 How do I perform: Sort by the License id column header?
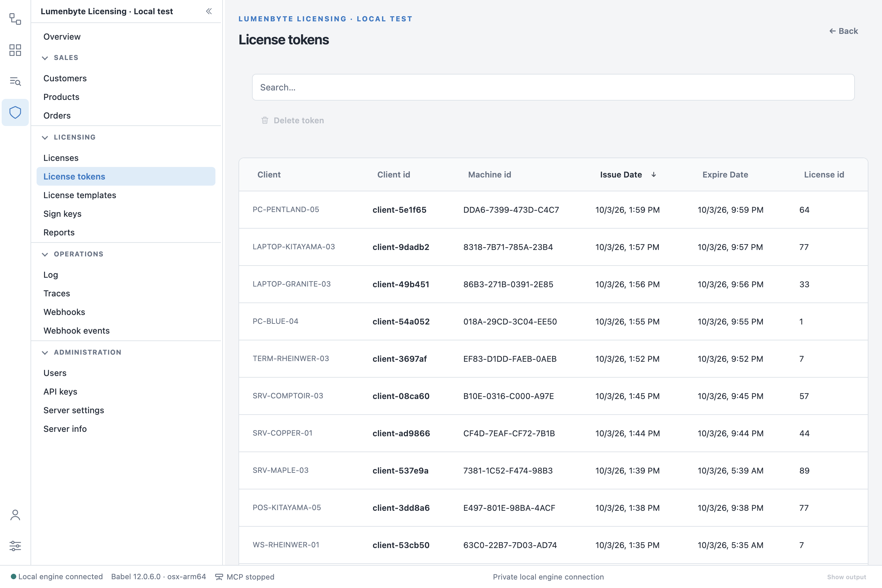pos(824,175)
